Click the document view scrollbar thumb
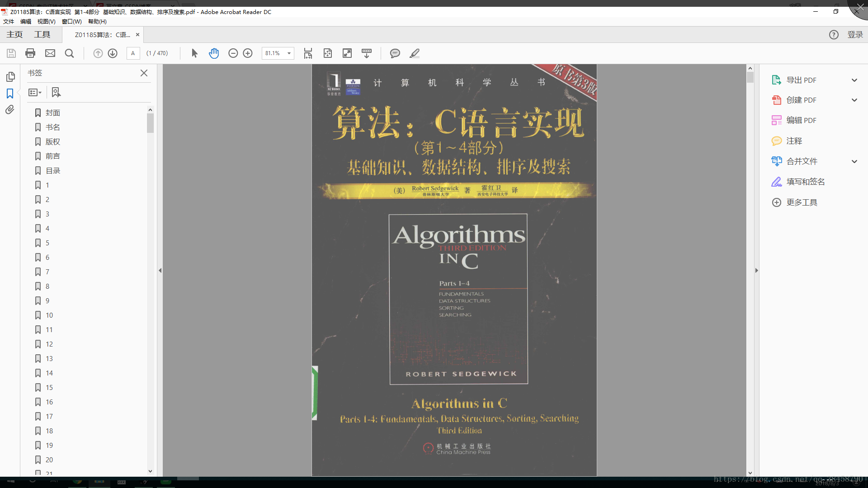Viewport: 868px width, 488px height. click(750, 77)
